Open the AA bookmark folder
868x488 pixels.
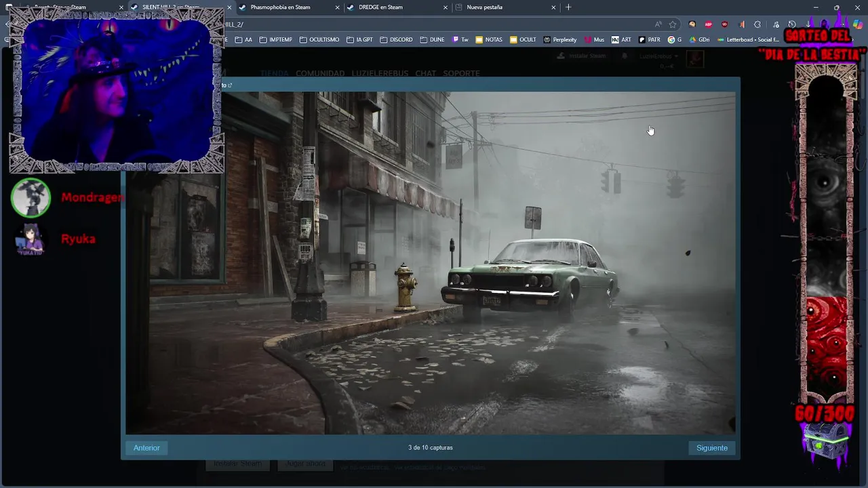point(243,40)
